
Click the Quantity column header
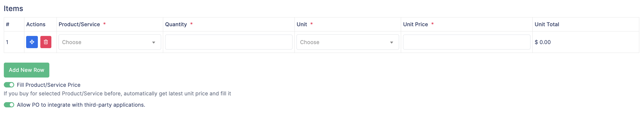(176, 24)
